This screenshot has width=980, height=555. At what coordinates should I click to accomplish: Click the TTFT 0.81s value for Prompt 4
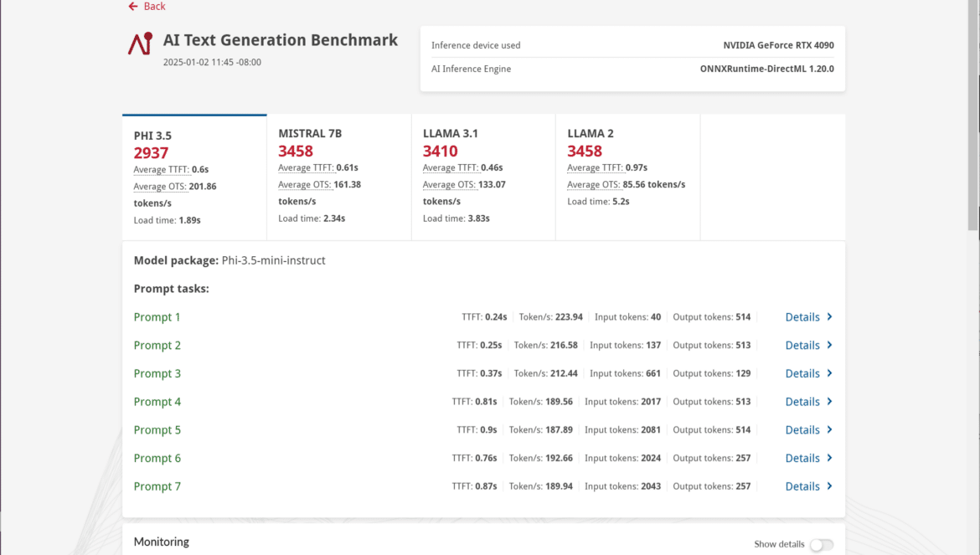click(x=486, y=402)
